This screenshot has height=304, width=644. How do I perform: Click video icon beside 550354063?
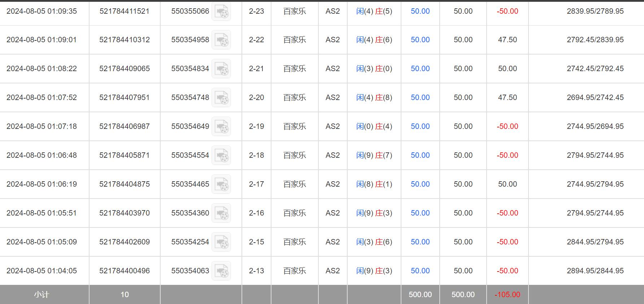pos(221,271)
